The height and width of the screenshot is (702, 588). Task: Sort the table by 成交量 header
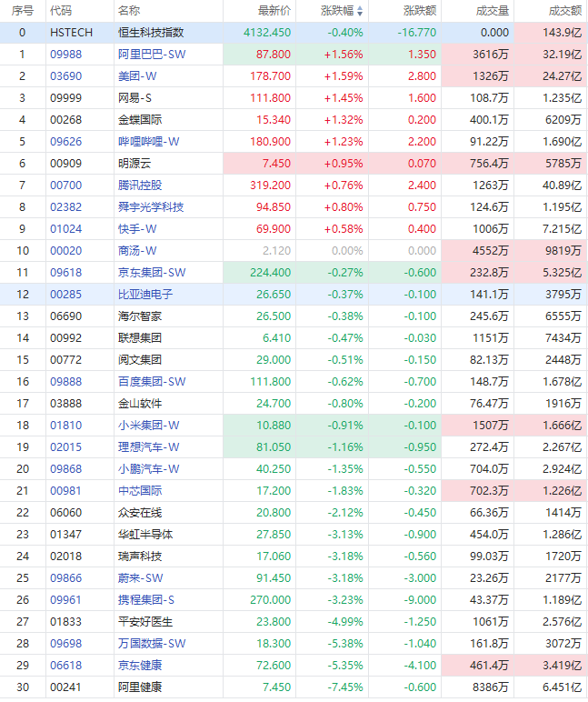(x=493, y=11)
